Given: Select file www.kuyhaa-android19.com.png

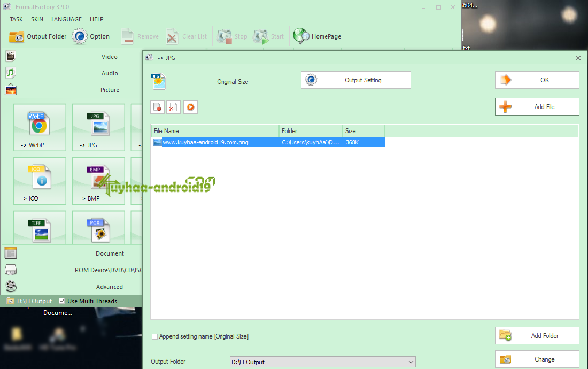Looking at the screenshot, I should [205, 142].
